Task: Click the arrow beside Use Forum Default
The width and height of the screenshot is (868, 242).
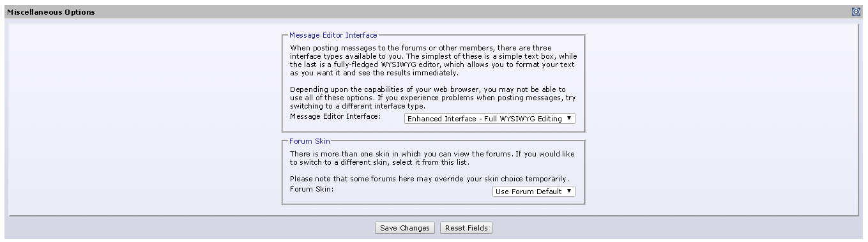Action: pyautogui.click(x=569, y=191)
